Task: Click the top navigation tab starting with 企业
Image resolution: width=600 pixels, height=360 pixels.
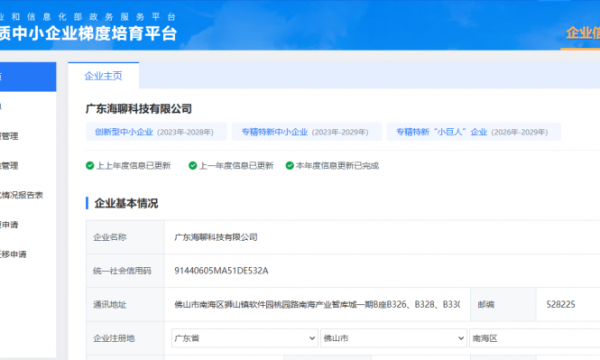Action: [583, 33]
